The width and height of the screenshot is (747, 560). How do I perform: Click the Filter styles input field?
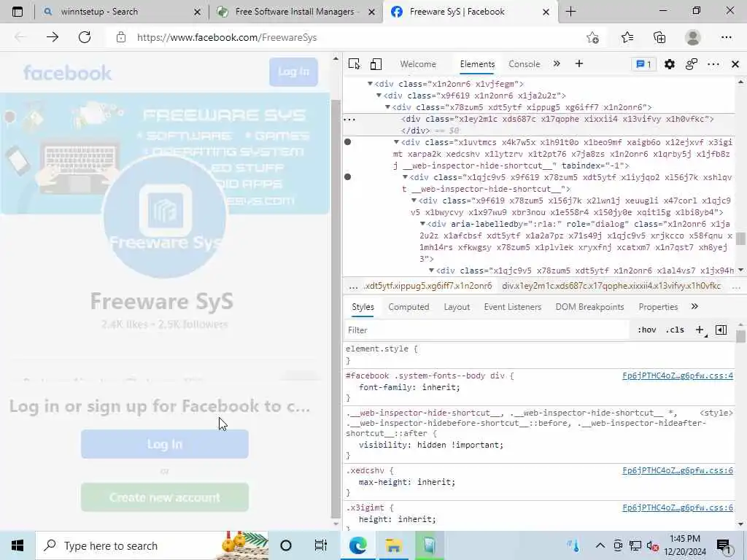click(x=486, y=330)
